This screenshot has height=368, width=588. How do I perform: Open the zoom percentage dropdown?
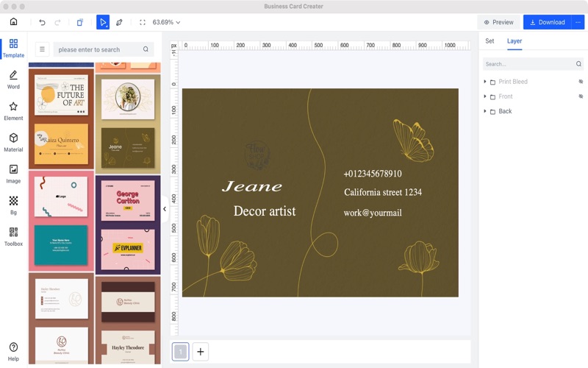[166, 22]
